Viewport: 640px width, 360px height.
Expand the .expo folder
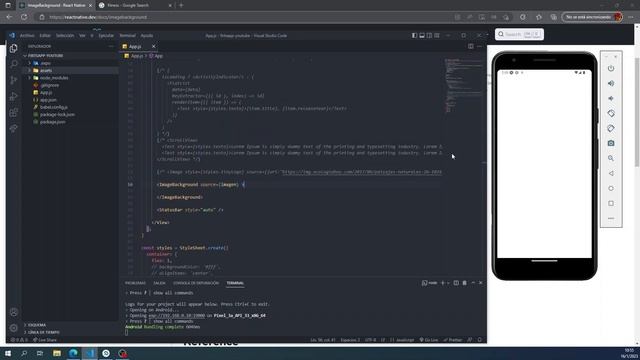(29, 63)
